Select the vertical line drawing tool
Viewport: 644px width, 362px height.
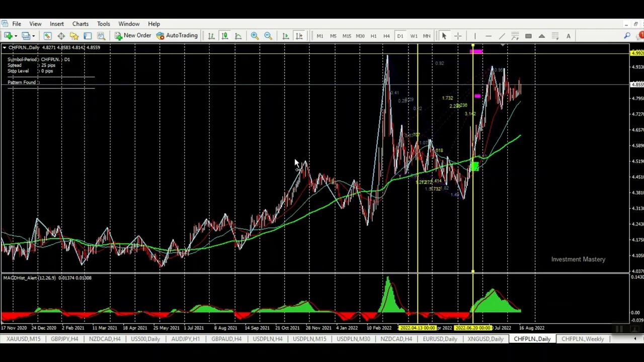coord(474,36)
